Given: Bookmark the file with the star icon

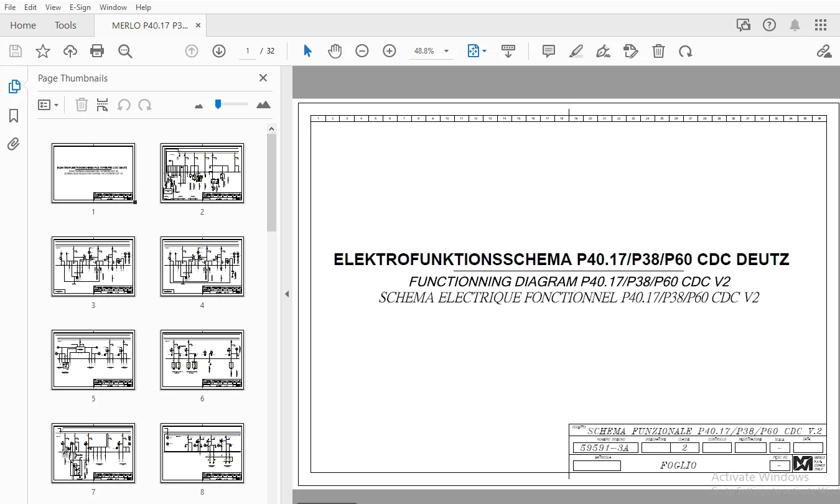Looking at the screenshot, I should coord(43,51).
